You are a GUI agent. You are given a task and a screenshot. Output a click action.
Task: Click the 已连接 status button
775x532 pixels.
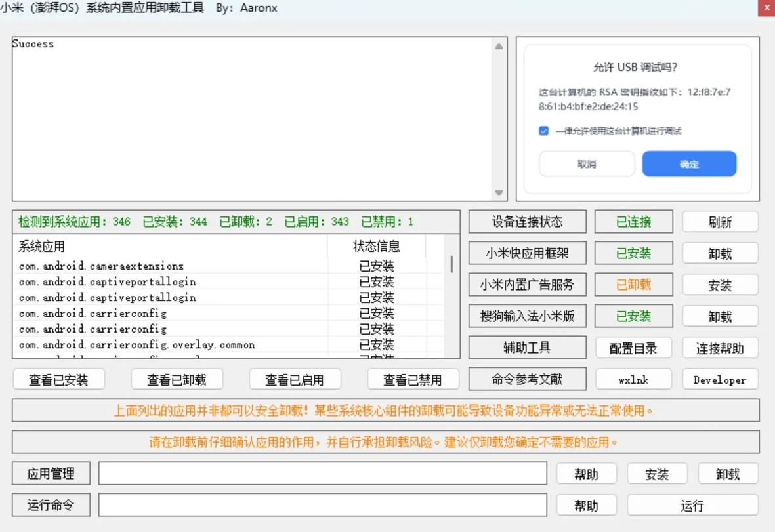(x=634, y=222)
